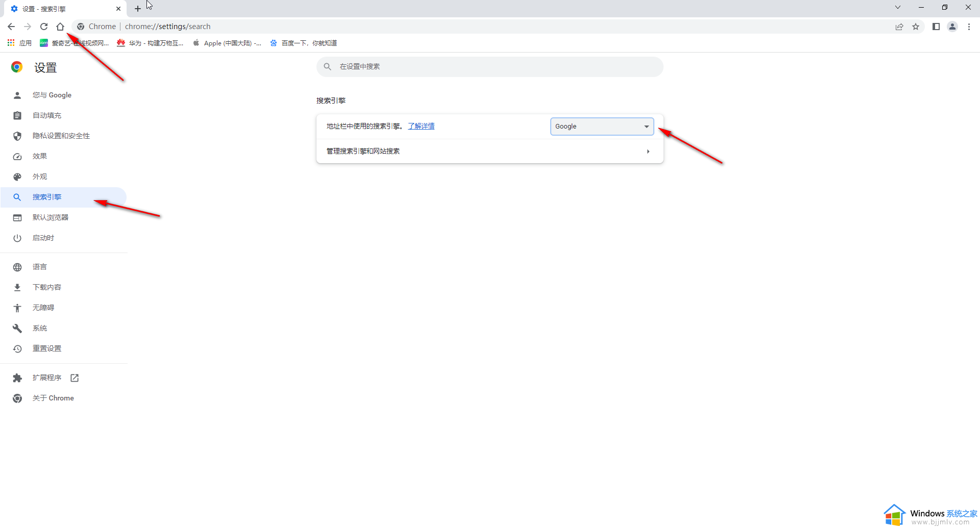The width and height of the screenshot is (980, 529).
Task: Expand 管理搜索引擎和网站搜索 row
Action: click(490, 152)
